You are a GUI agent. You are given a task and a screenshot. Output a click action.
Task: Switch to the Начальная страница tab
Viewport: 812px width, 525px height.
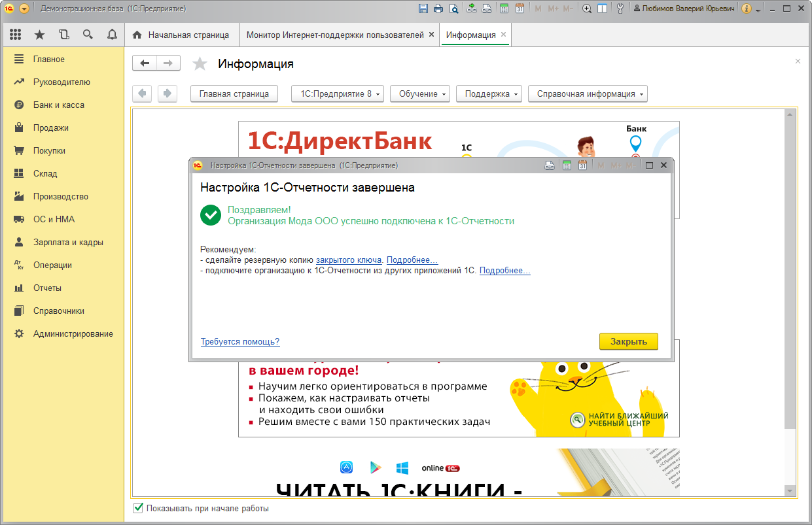[x=182, y=35]
